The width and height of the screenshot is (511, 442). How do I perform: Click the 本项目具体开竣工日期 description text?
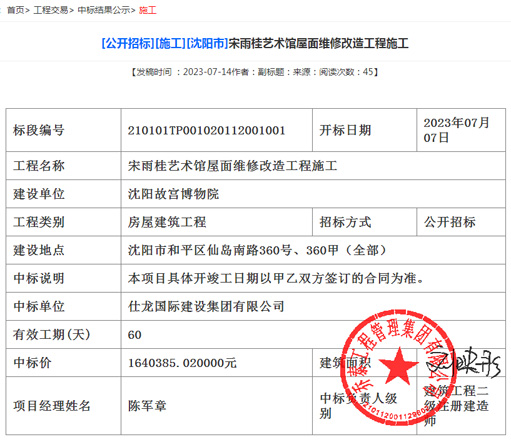click(x=276, y=278)
